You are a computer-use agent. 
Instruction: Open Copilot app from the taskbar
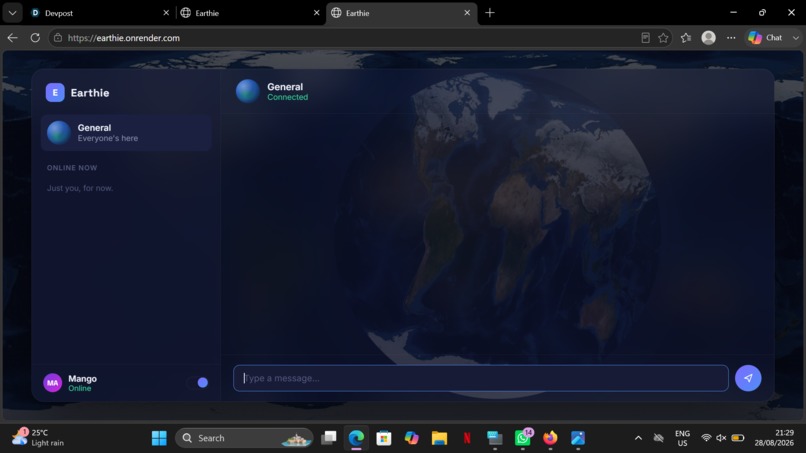412,438
